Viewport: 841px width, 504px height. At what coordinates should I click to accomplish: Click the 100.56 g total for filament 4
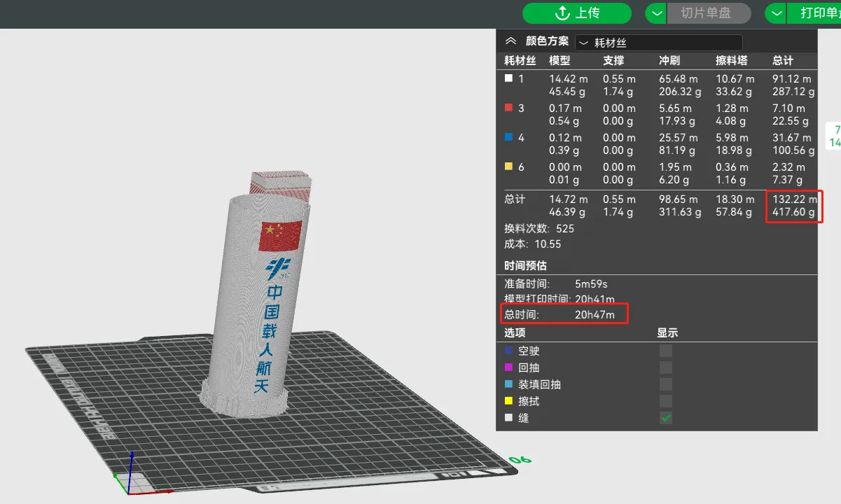click(793, 150)
